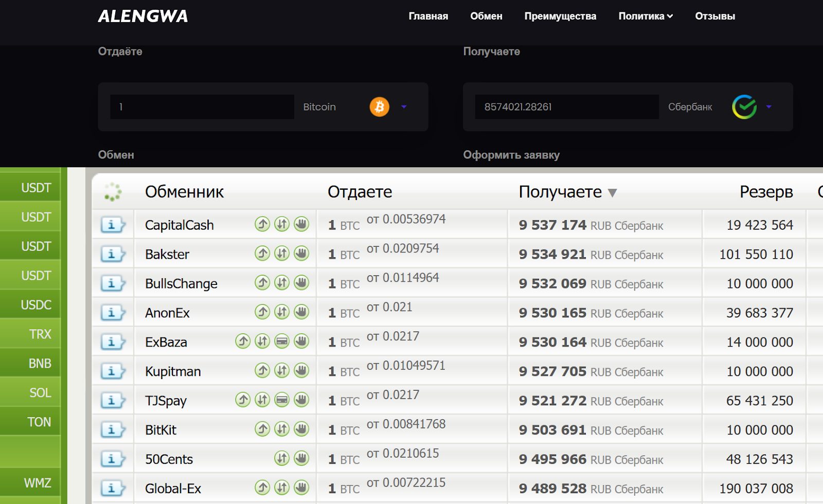
Task: Click the minimum amount от 0.00841768
Action: [406, 424]
